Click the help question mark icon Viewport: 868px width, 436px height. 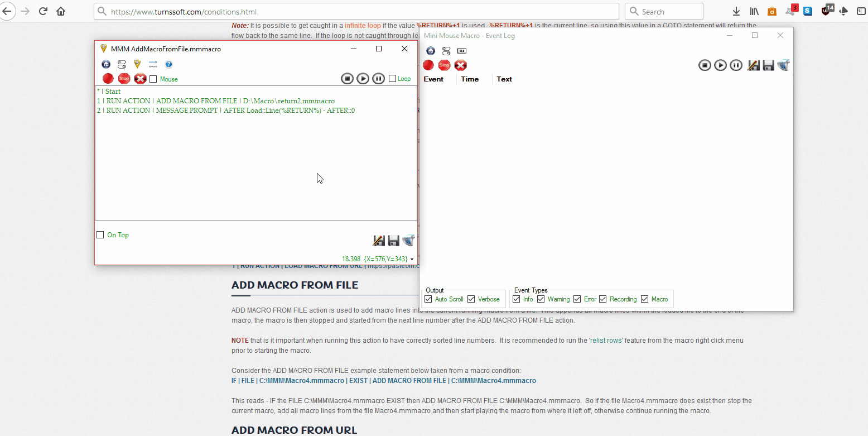coord(169,65)
